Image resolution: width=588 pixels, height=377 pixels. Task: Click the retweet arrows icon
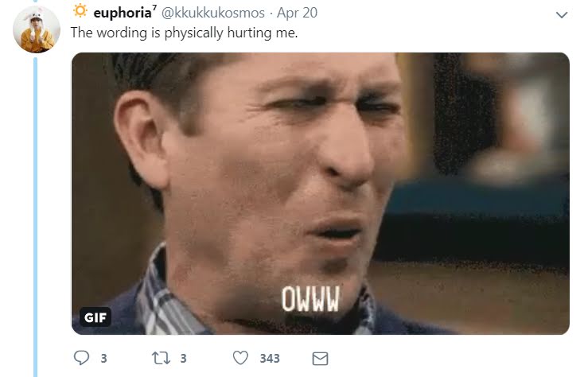click(x=161, y=358)
